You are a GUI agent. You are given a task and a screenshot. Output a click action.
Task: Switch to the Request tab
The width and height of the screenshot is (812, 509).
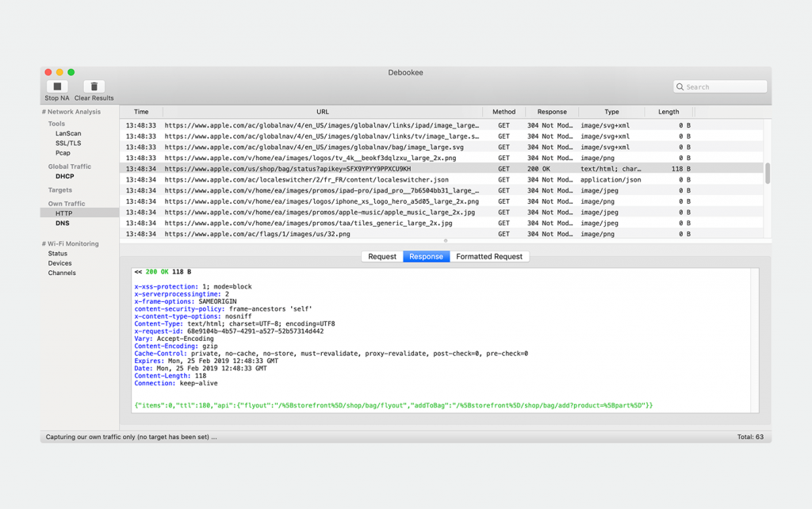pos(382,256)
